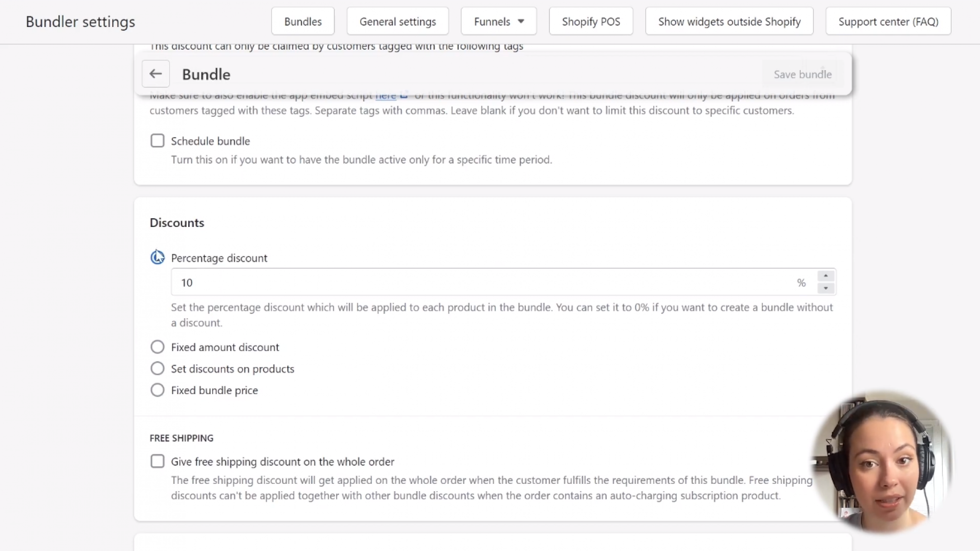The height and width of the screenshot is (551, 980).
Task: Click the increment arrow on the percentage field
Action: click(825, 275)
